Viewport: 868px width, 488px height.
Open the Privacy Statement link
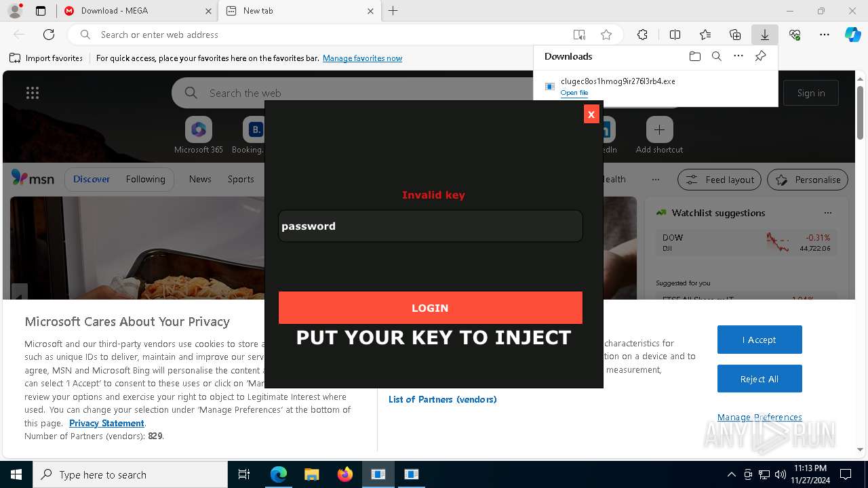[x=106, y=423]
